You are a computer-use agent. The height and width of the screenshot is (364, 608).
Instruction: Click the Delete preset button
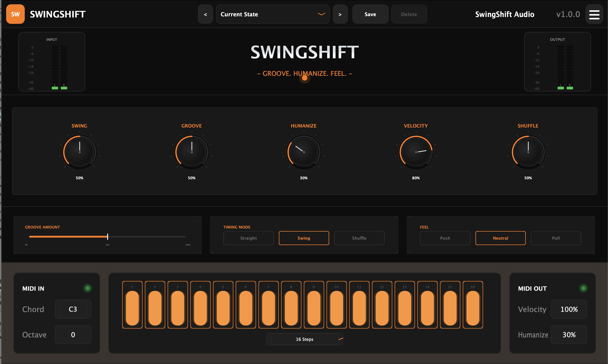click(x=409, y=14)
